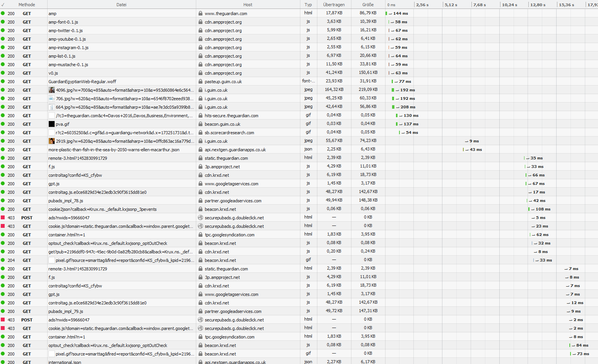Viewport: 598px width, 364px height.
Task: Sort requests by the Datei column header
Action: click(x=122, y=5)
